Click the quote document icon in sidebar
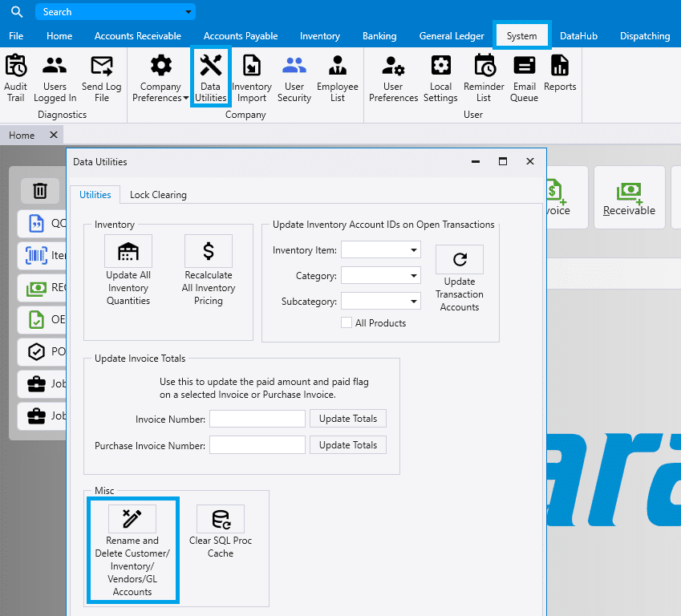Image resolution: width=681 pixels, height=616 pixels. pyautogui.click(x=36, y=223)
